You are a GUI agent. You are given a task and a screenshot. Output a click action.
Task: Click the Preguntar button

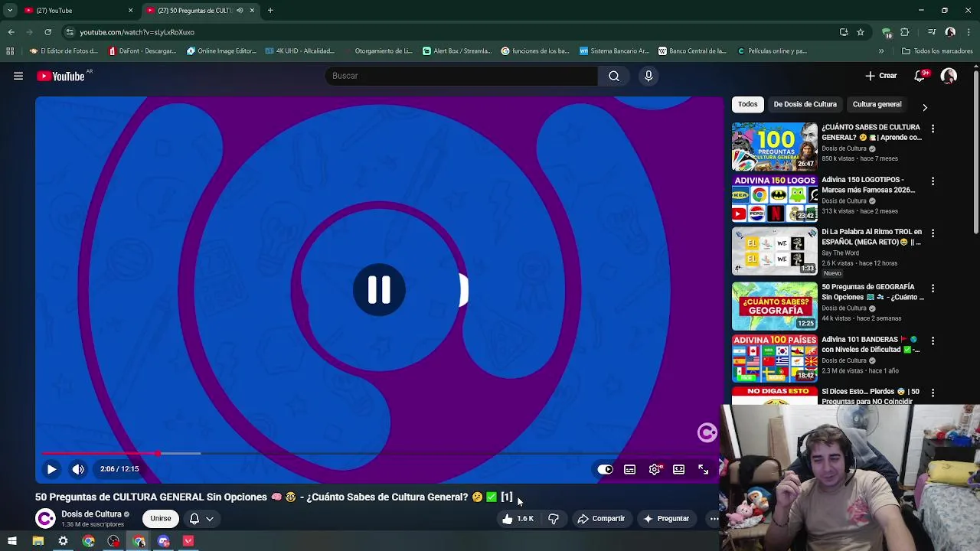coord(666,519)
